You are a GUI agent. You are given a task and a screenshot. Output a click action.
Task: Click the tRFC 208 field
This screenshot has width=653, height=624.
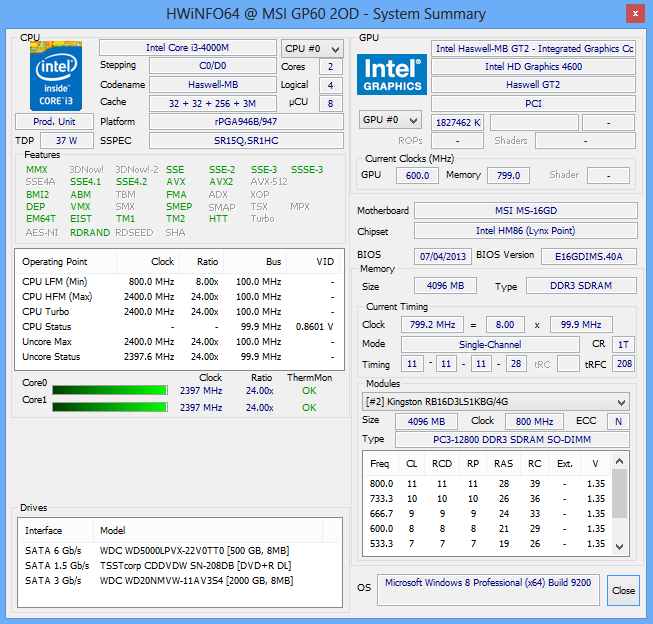point(623,364)
